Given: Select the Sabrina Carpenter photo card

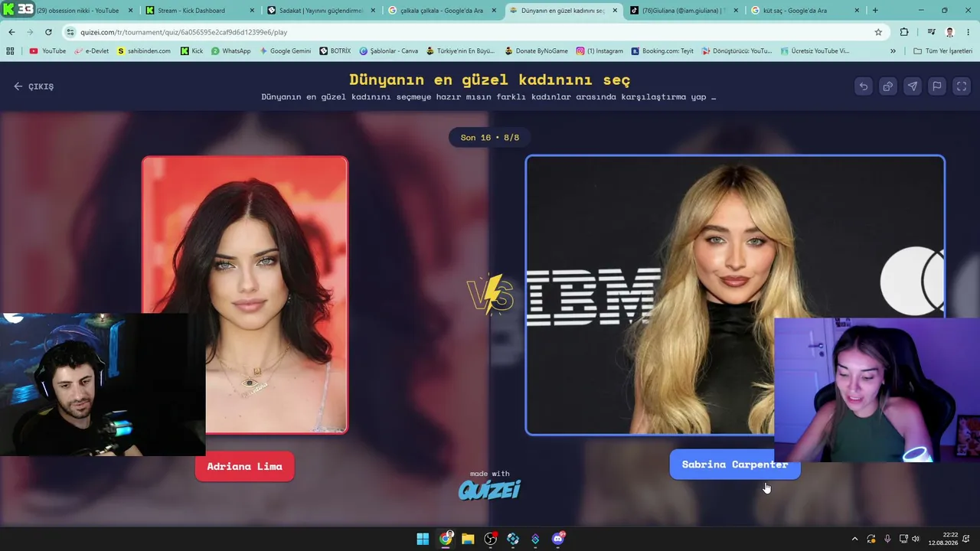Looking at the screenshot, I should point(735,295).
